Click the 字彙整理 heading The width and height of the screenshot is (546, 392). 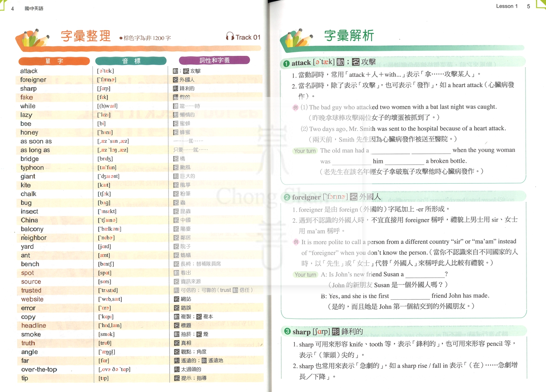coord(86,36)
